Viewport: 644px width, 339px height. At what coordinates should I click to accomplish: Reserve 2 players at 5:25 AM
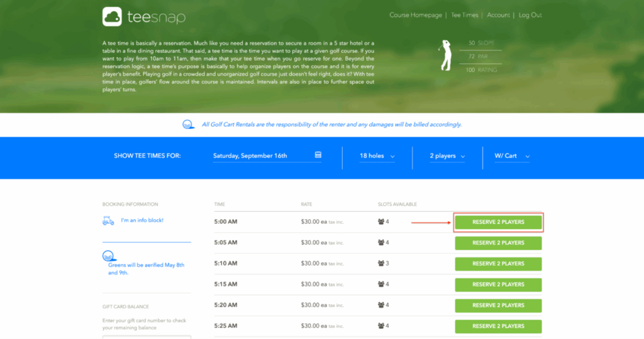pos(498,326)
